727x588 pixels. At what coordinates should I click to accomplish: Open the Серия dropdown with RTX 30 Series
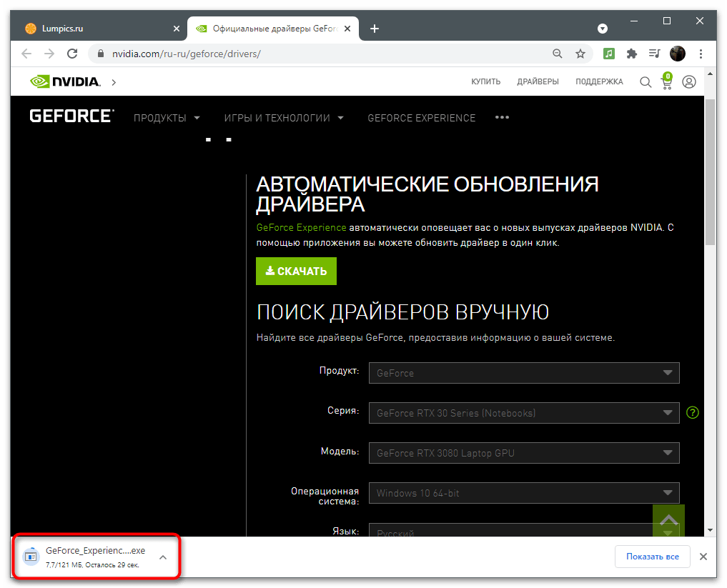pyautogui.click(x=524, y=413)
